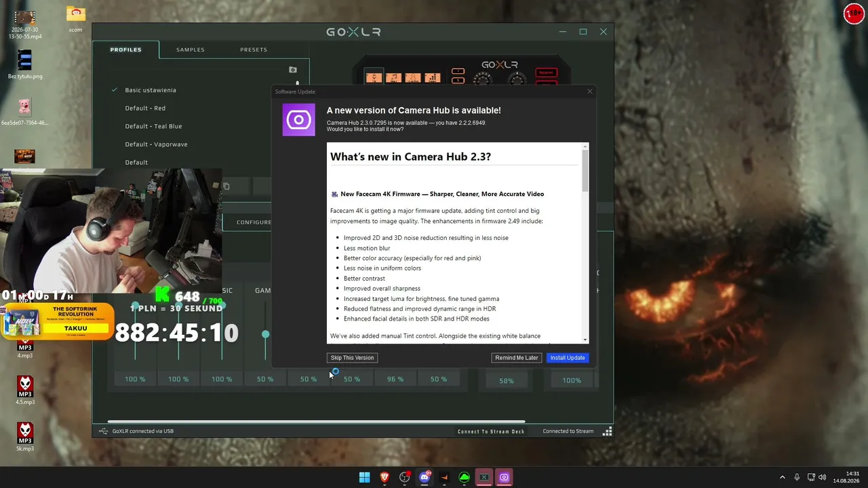The width and height of the screenshot is (868, 488).
Task: Click the copy profile icon in GoXLR
Action: click(x=226, y=186)
